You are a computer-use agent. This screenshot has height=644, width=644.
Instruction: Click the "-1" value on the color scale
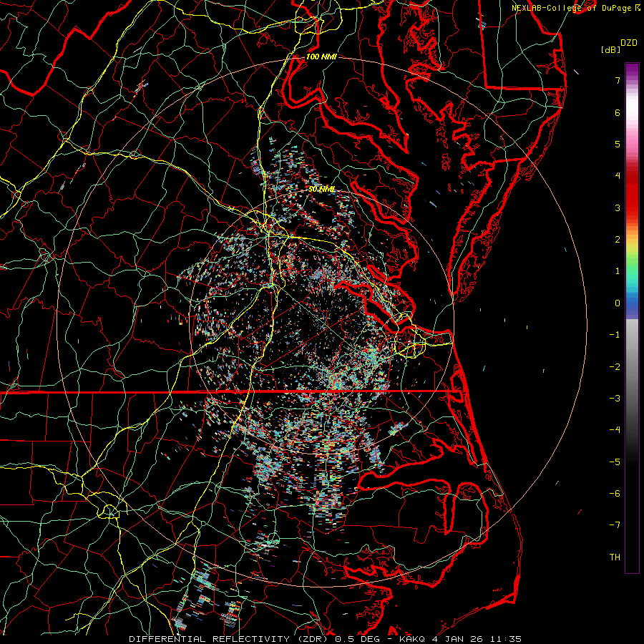(615, 335)
